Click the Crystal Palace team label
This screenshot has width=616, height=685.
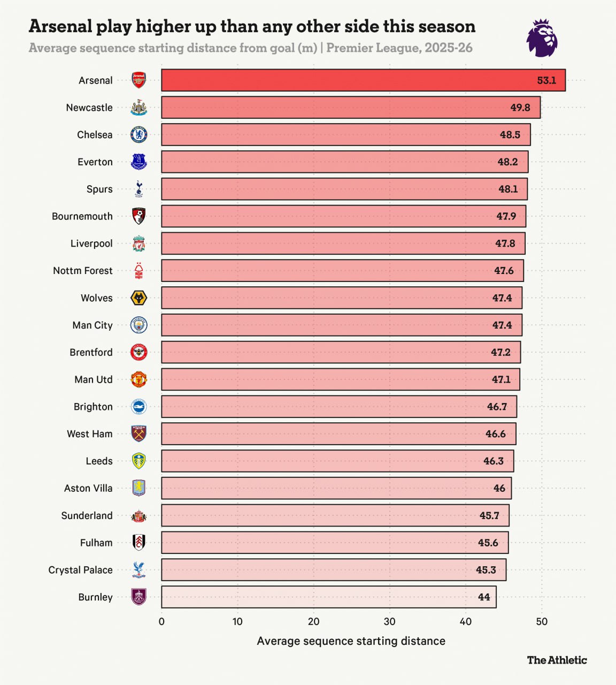click(80, 570)
